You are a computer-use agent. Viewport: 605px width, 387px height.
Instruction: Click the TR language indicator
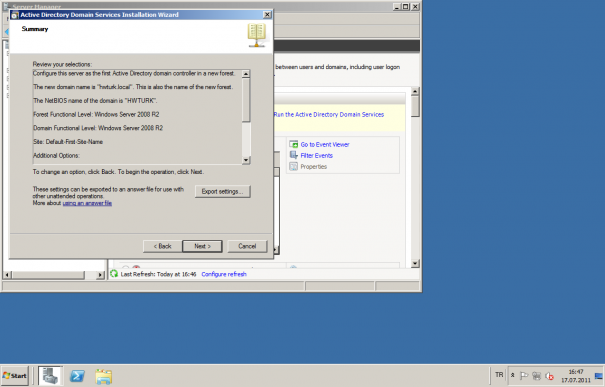tap(499, 375)
